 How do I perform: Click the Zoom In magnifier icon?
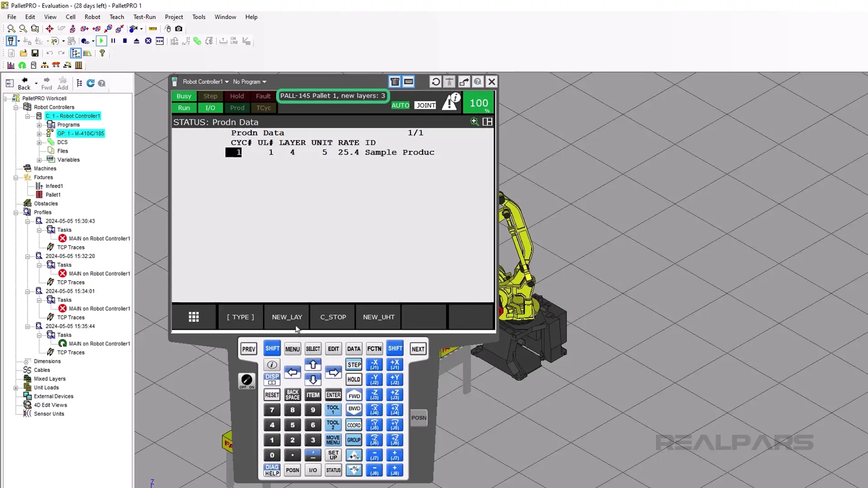click(x=11, y=28)
